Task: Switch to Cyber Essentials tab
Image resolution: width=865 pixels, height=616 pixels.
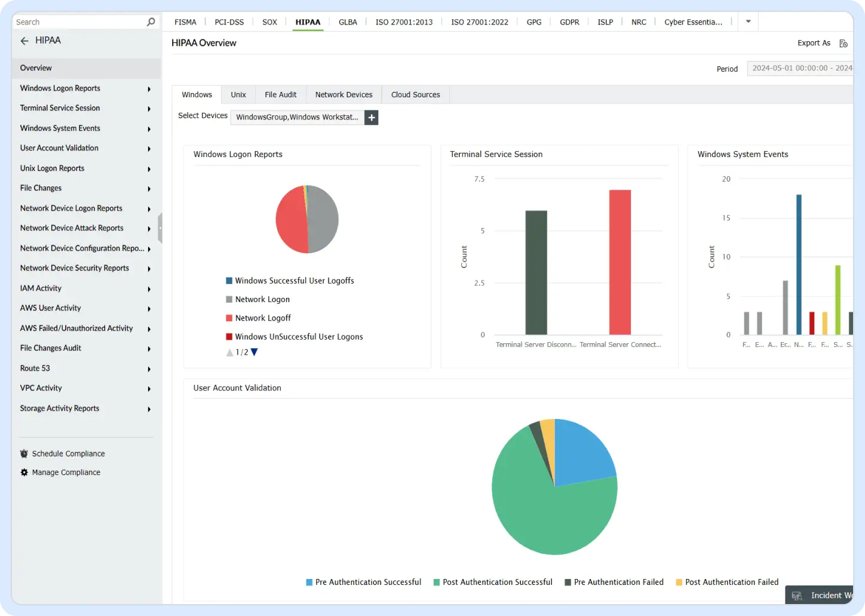Action: click(693, 22)
